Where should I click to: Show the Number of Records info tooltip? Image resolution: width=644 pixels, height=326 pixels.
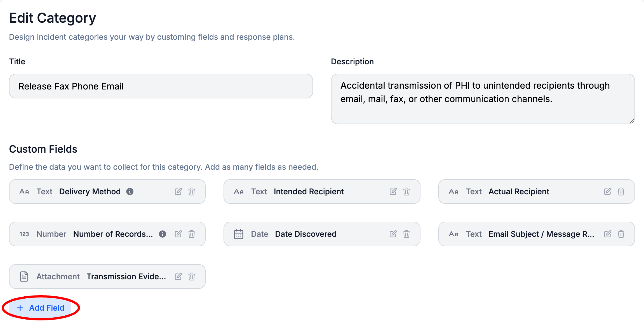click(163, 234)
